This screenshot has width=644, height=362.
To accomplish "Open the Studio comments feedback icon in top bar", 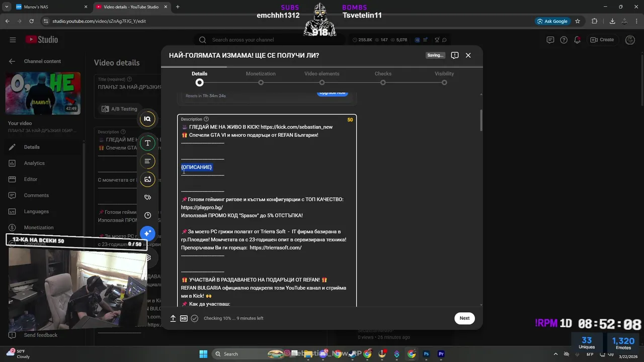I will [550, 40].
